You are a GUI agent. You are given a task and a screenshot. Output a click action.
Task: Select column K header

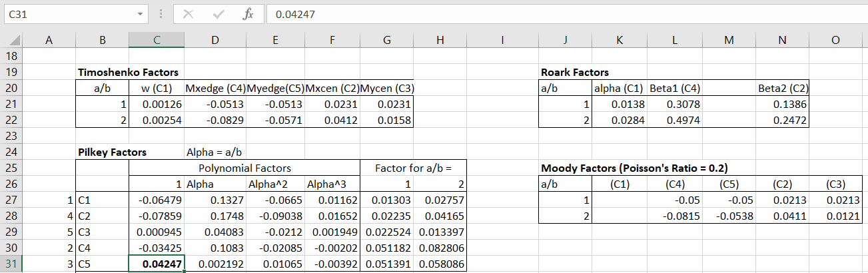pos(620,41)
